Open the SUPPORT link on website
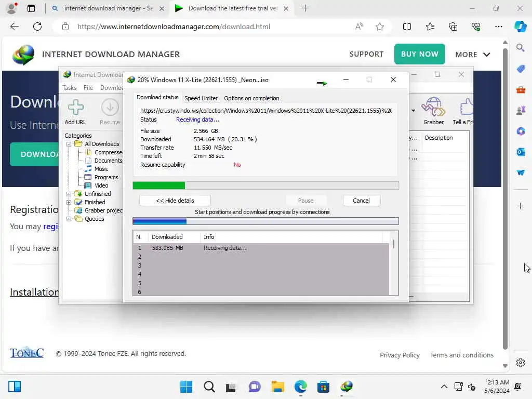This screenshot has width=532, height=399. [366, 54]
